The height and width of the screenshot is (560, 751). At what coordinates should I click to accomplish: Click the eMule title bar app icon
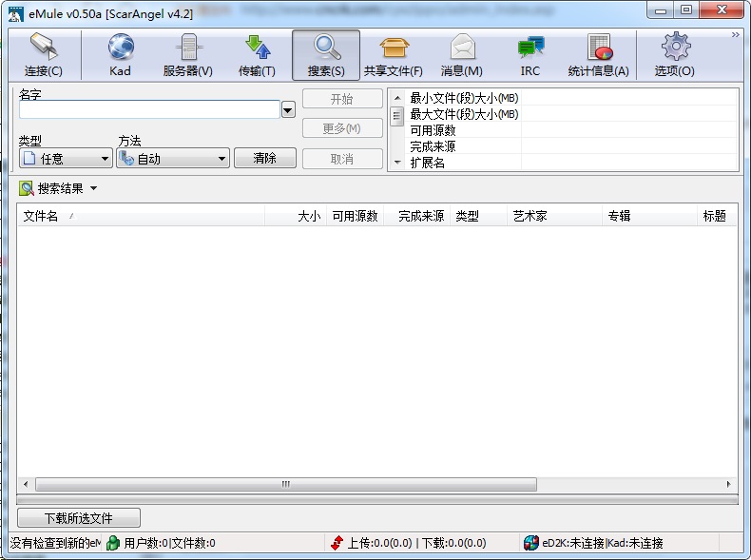coord(16,14)
